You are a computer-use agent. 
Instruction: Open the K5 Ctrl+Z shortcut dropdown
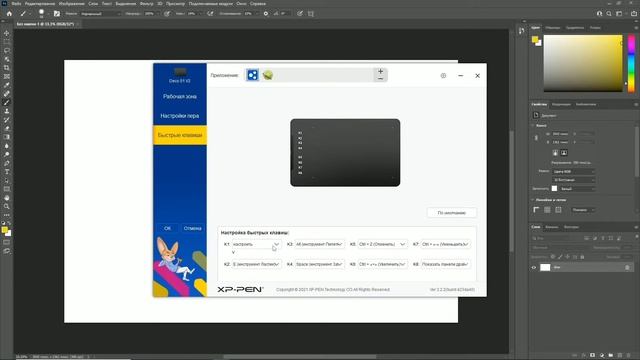[382, 244]
